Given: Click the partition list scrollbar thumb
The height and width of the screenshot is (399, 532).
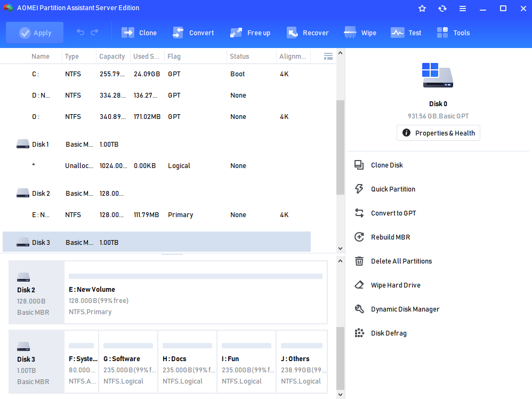Looking at the screenshot, I should coord(340,147).
